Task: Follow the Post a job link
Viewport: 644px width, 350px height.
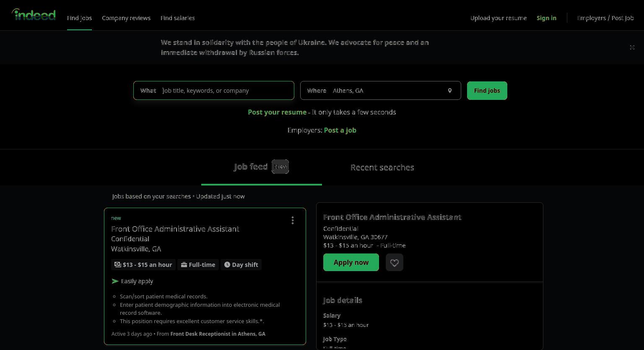Action: [340, 131]
